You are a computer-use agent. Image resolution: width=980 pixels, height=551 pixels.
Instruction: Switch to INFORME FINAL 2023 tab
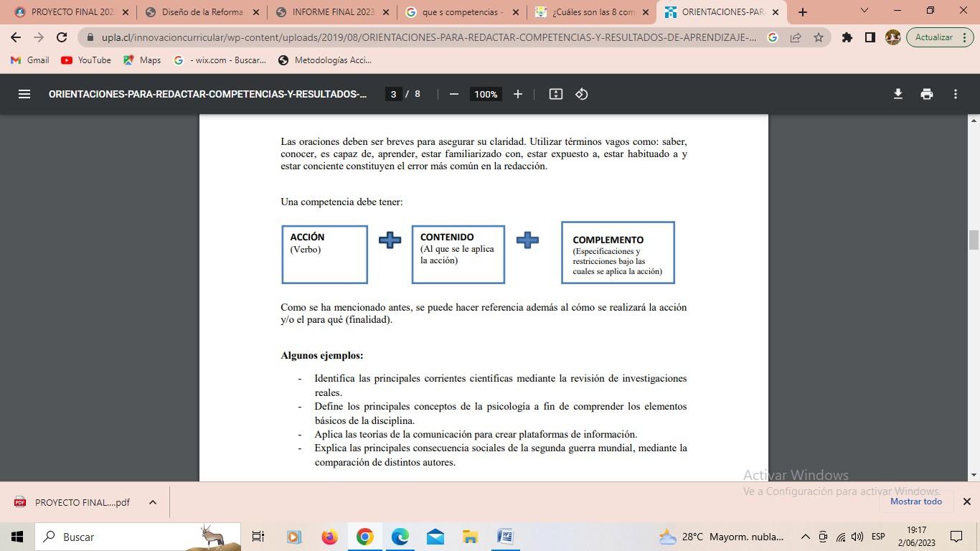tap(333, 12)
